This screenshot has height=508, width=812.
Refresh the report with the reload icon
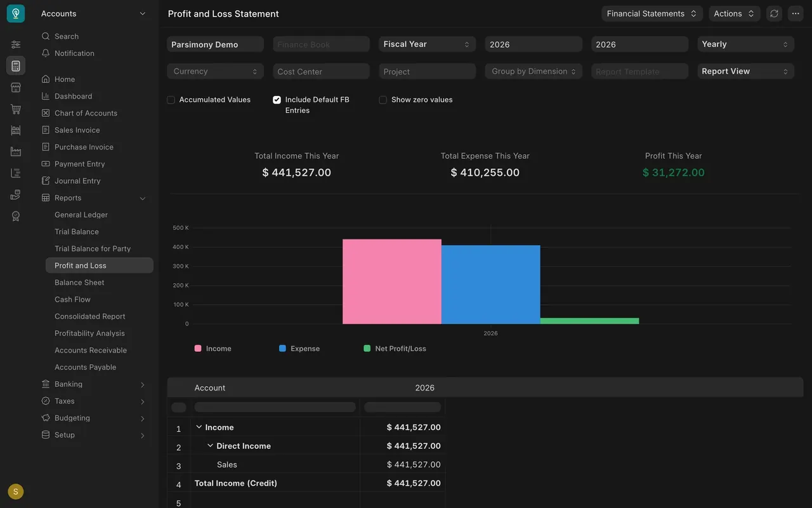pos(774,13)
